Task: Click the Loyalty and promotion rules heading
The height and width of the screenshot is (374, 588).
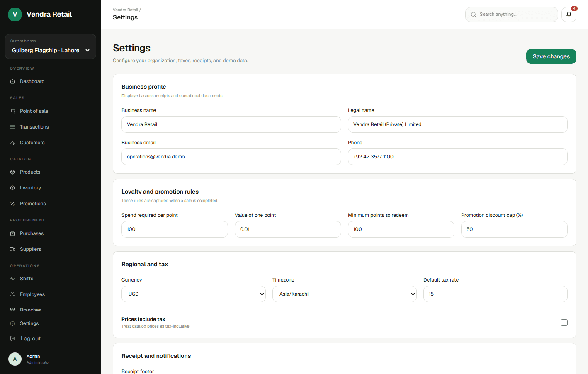Action: [x=160, y=192]
